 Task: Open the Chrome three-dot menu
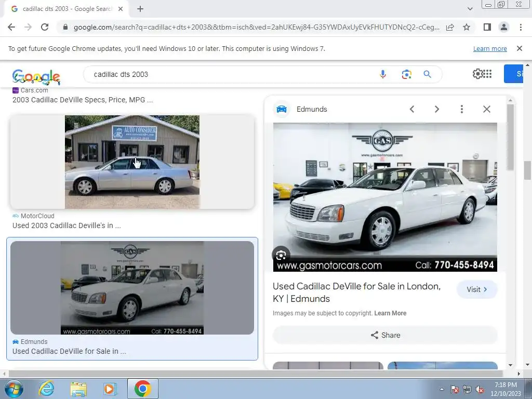click(521, 27)
